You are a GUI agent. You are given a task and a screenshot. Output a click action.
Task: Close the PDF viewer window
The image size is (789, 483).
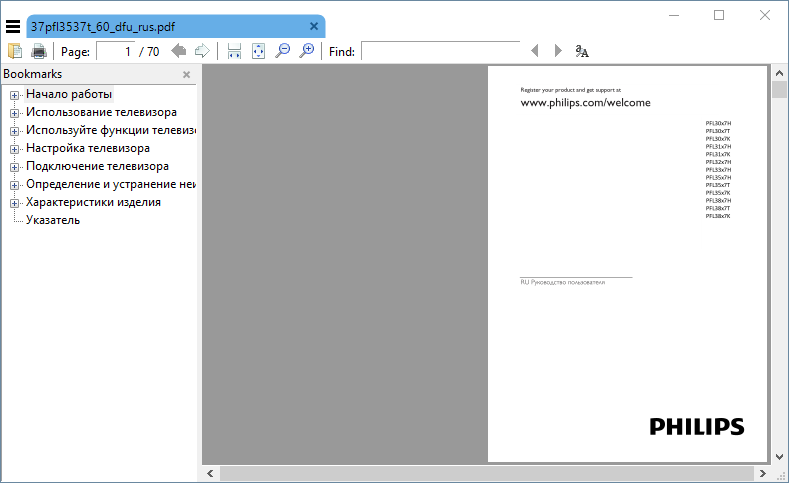pyautogui.click(x=765, y=16)
